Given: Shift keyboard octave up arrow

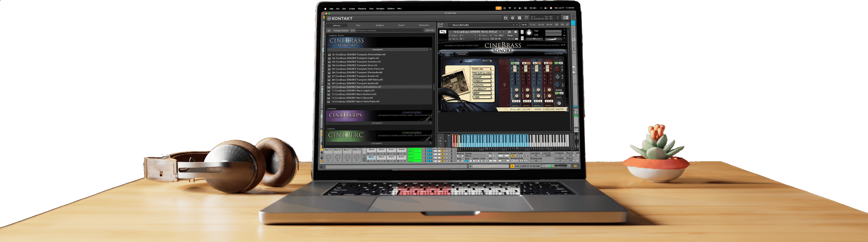Looking at the screenshot, I should [441, 138].
